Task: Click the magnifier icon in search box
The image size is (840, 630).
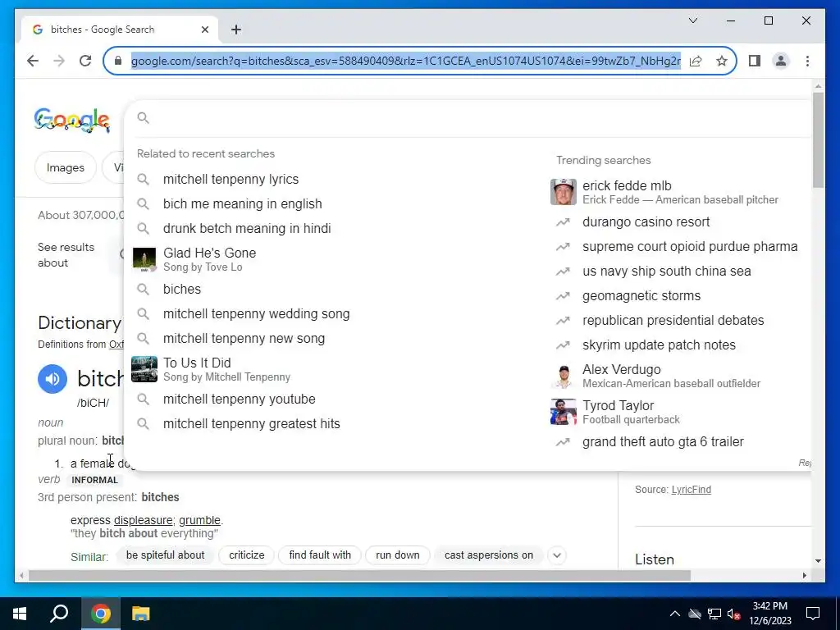Action: (143, 118)
